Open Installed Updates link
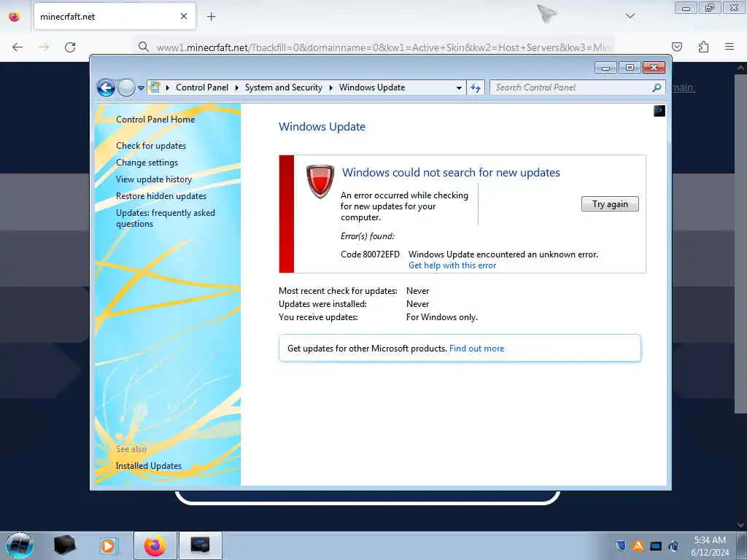This screenshot has height=560, width=747. 149,466
